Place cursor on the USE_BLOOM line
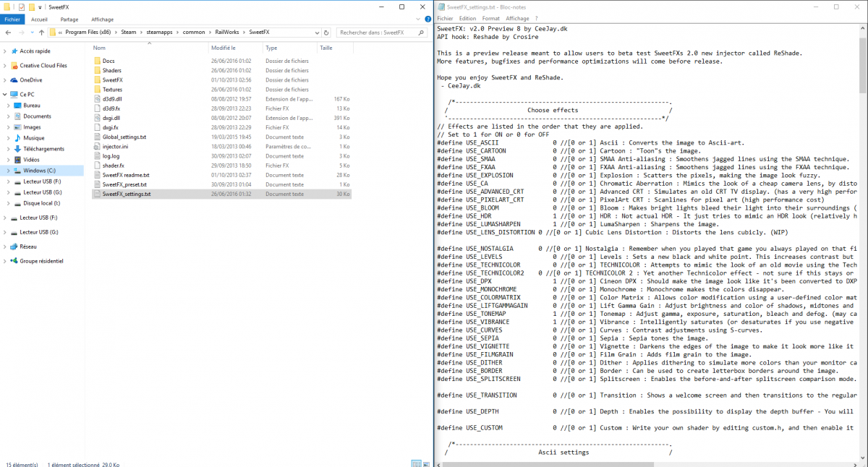The width and height of the screenshot is (868, 467). pyautogui.click(x=647, y=207)
